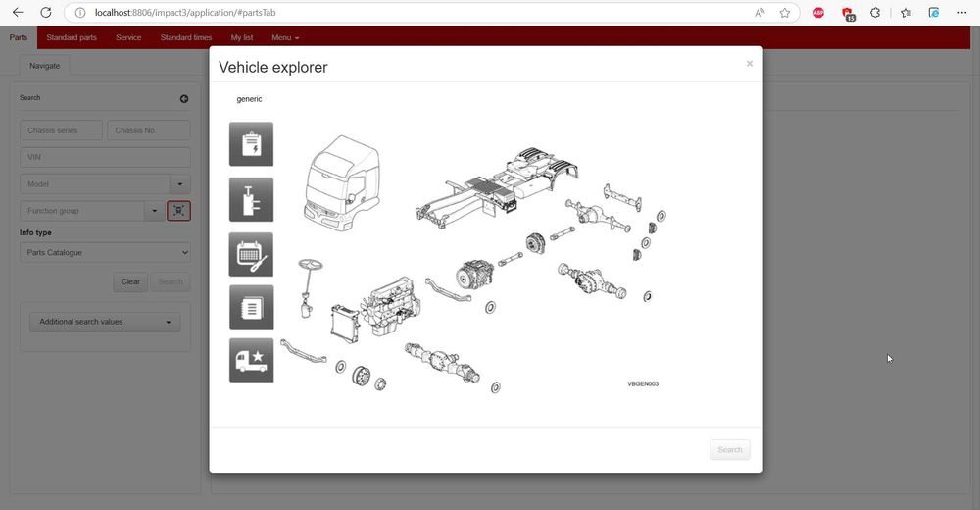Click the site information icon in address bar
The height and width of the screenshot is (510, 980).
[80, 13]
